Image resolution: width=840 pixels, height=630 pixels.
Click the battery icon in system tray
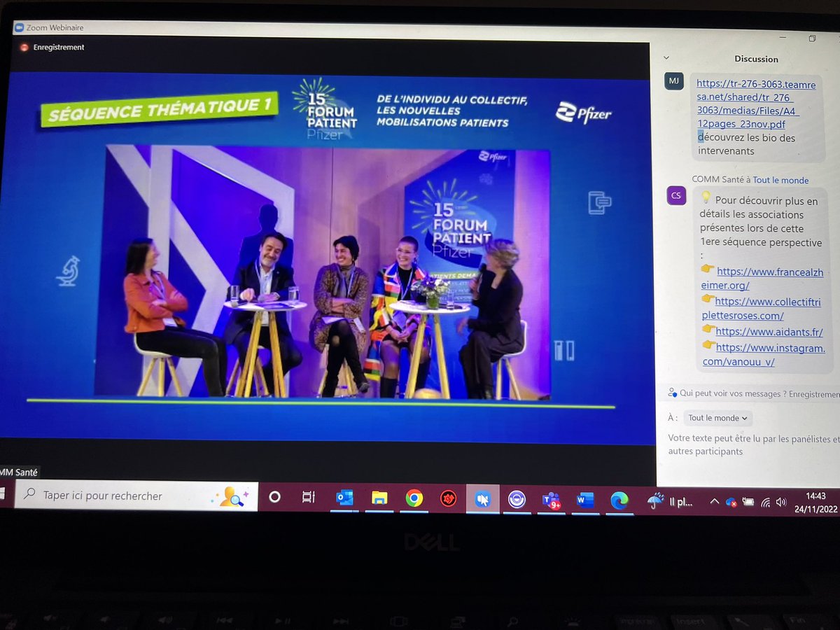[748, 503]
